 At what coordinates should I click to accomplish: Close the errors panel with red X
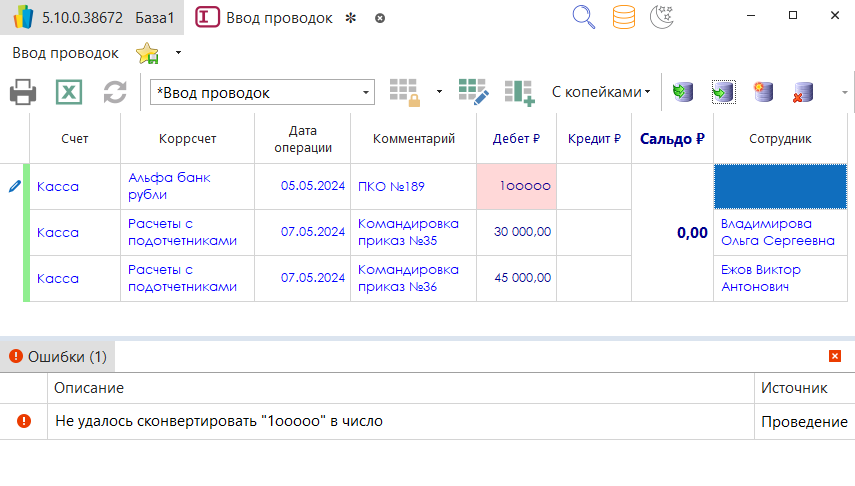pos(835,356)
